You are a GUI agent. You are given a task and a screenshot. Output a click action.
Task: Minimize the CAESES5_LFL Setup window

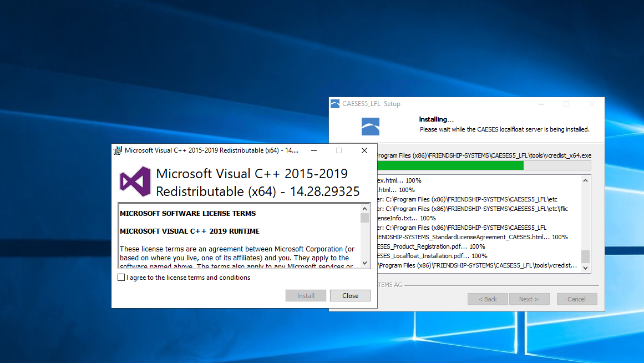tap(541, 104)
